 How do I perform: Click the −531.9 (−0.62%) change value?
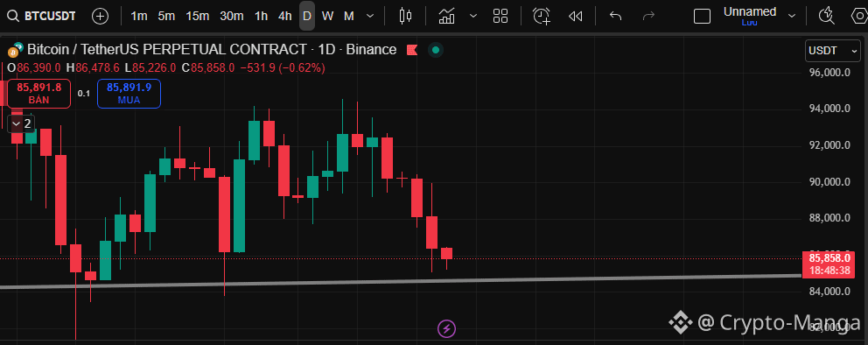283,68
